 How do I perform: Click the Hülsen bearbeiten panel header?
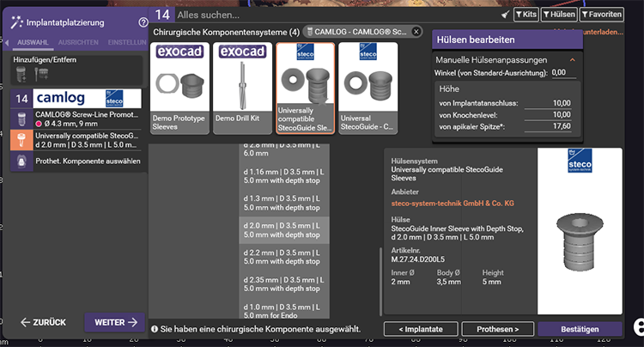507,40
